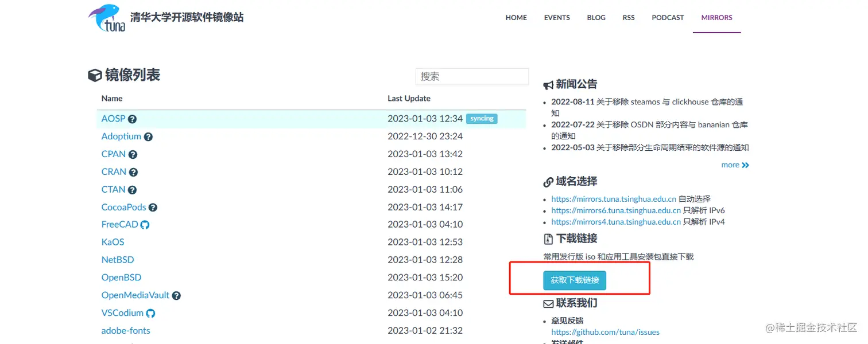Click the 镜像列表 heading

click(x=125, y=75)
